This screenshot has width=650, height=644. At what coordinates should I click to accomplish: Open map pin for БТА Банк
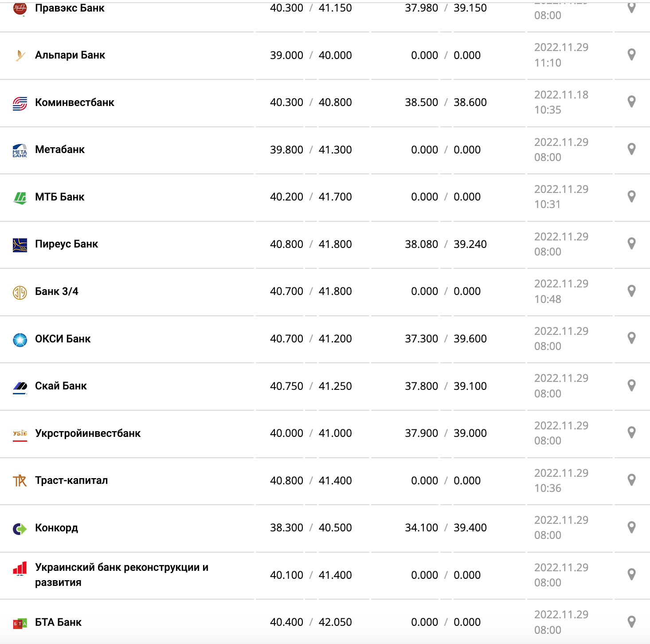tap(632, 622)
